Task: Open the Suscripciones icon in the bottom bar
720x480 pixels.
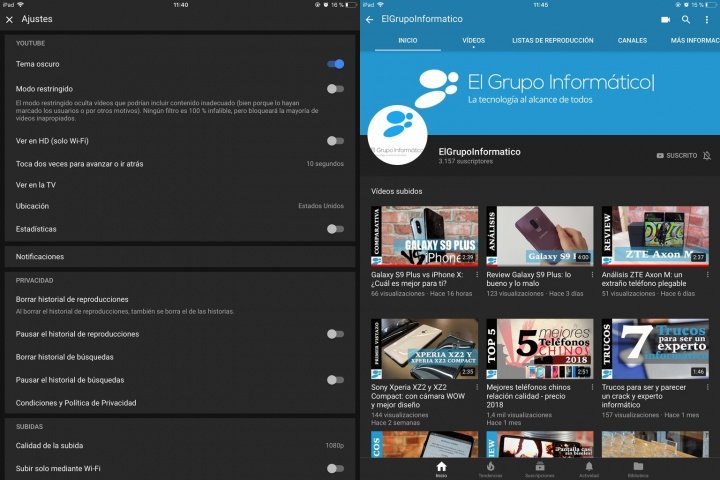Action: point(540,469)
